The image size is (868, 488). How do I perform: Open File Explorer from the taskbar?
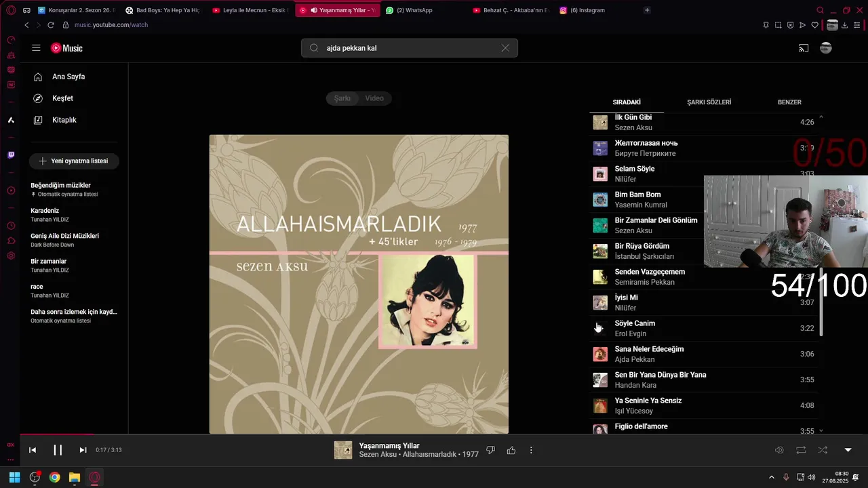coord(75,477)
